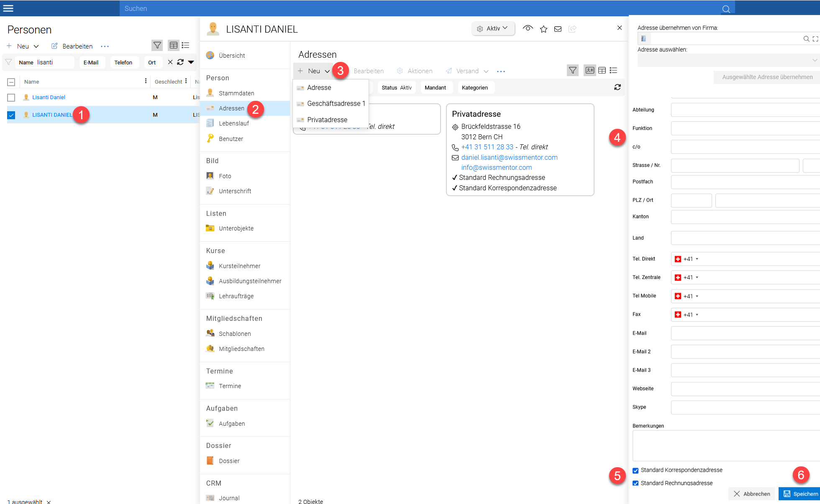Image resolution: width=820 pixels, height=504 pixels.
Task: Switch Personen to table view
Action: coord(174,45)
